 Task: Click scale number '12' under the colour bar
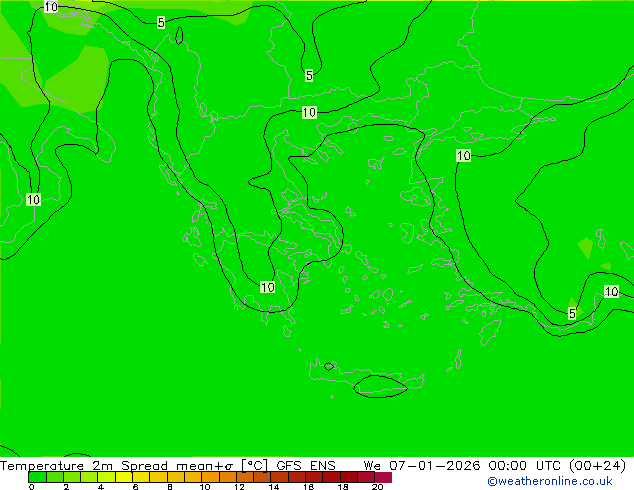tap(239, 487)
